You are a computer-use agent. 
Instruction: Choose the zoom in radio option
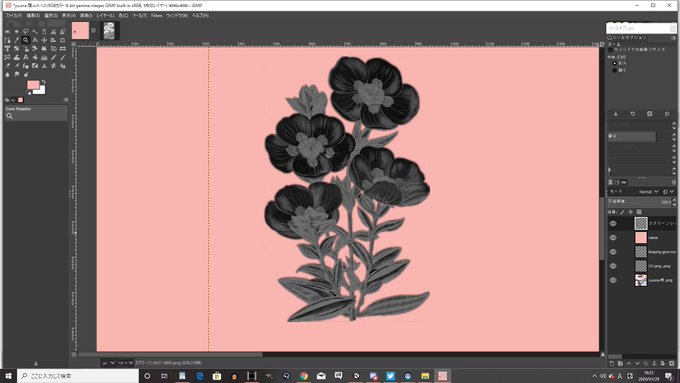point(615,63)
